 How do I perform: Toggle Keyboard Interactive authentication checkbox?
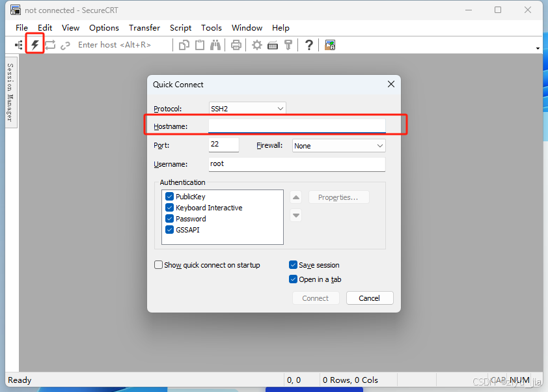point(169,208)
